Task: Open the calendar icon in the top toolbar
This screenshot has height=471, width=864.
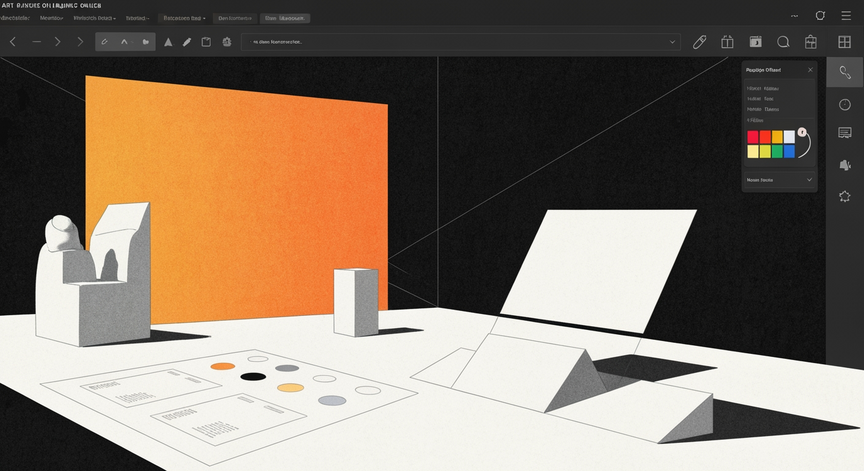Action: click(755, 42)
